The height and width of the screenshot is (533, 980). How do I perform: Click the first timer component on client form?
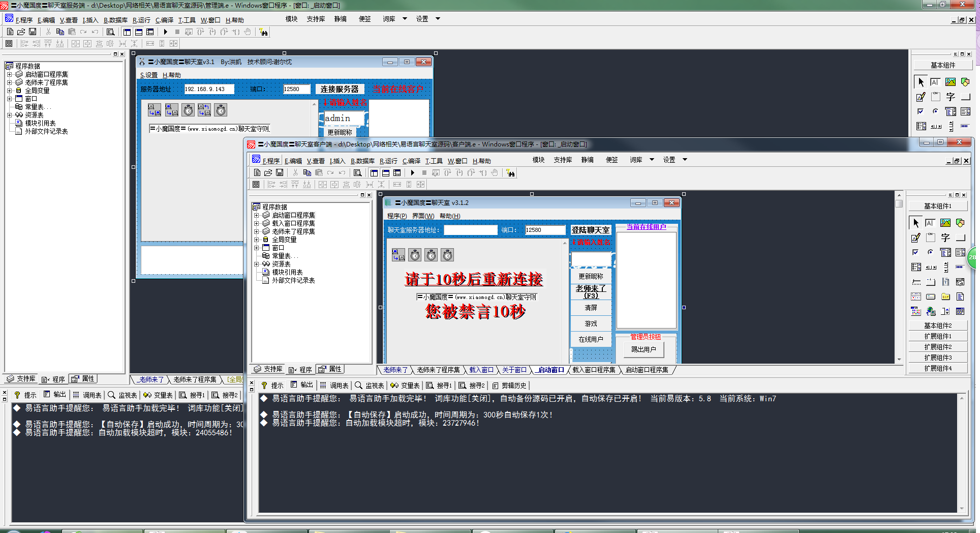(x=415, y=255)
